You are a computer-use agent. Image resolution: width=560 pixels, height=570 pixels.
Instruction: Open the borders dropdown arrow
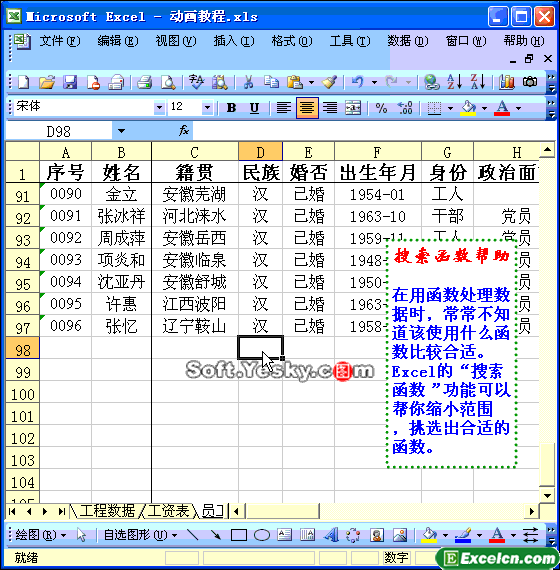(x=451, y=108)
